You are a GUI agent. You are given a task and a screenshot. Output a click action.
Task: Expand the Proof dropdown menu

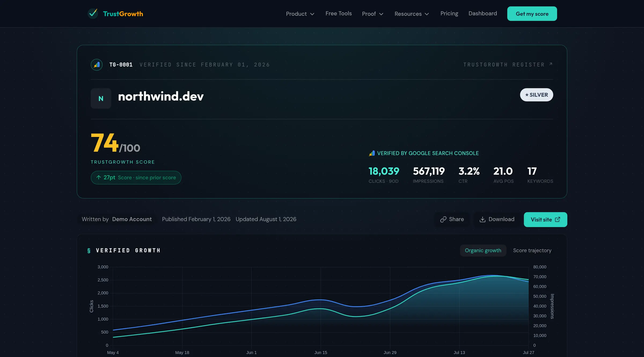[x=373, y=14]
